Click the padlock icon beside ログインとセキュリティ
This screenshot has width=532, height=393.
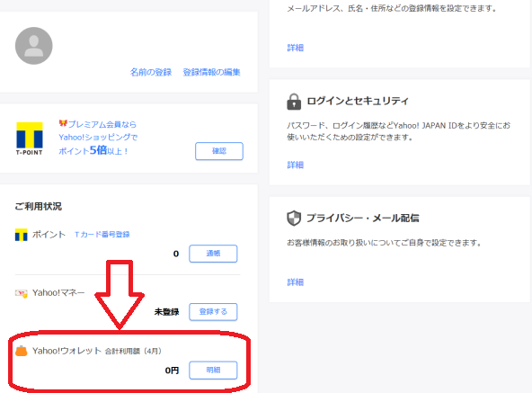point(294,102)
